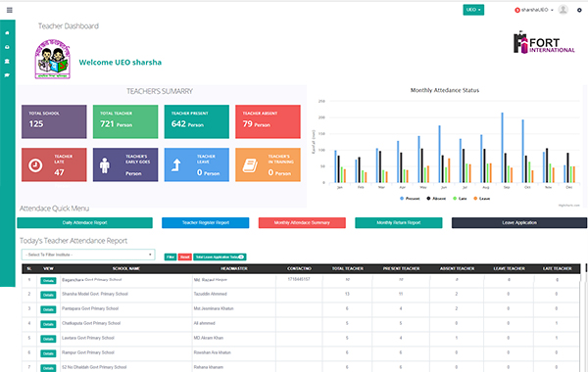The width and height of the screenshot is (588, 372).
Task: Click the home icon in the sidebar
Action: [x=7, y=33]
